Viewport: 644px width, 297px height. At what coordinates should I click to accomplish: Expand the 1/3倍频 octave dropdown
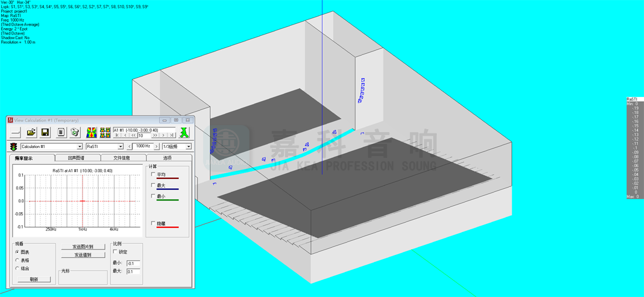click(x=189, y=147)
